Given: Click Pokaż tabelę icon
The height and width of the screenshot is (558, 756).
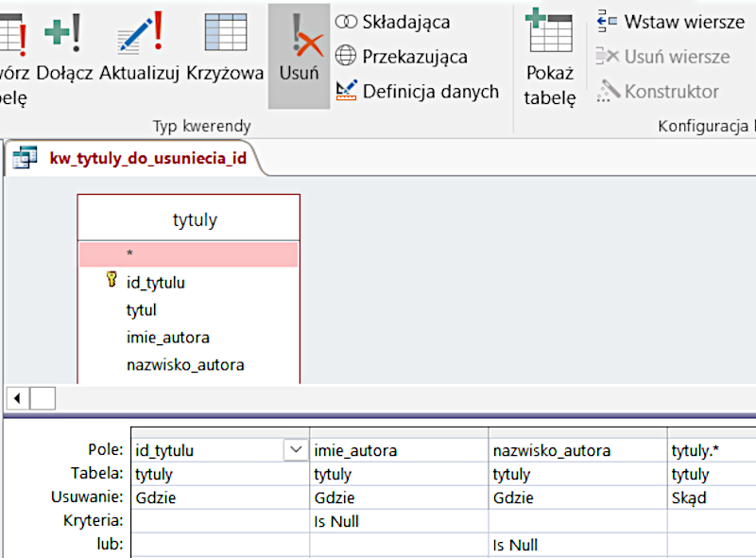Looking at the screenshot, I should [550, 57].
